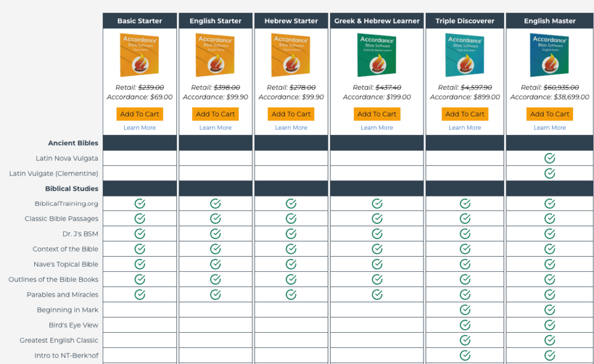Click the checkmark for Latin Nova Vulgata under English Master

pos(549,158)
